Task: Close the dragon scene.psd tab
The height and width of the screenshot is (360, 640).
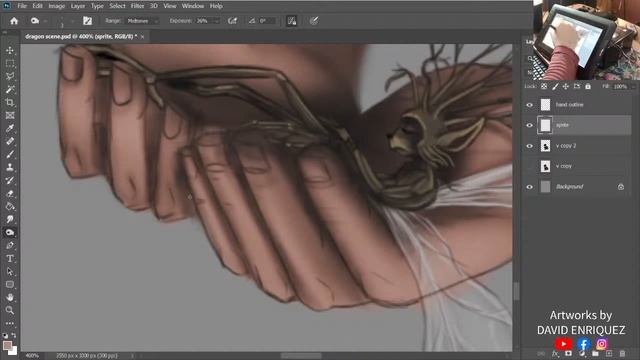Action: [142, 37]
